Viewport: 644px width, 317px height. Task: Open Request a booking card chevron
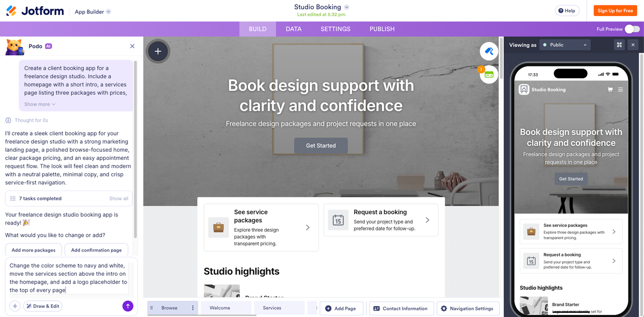click(427, 220)
